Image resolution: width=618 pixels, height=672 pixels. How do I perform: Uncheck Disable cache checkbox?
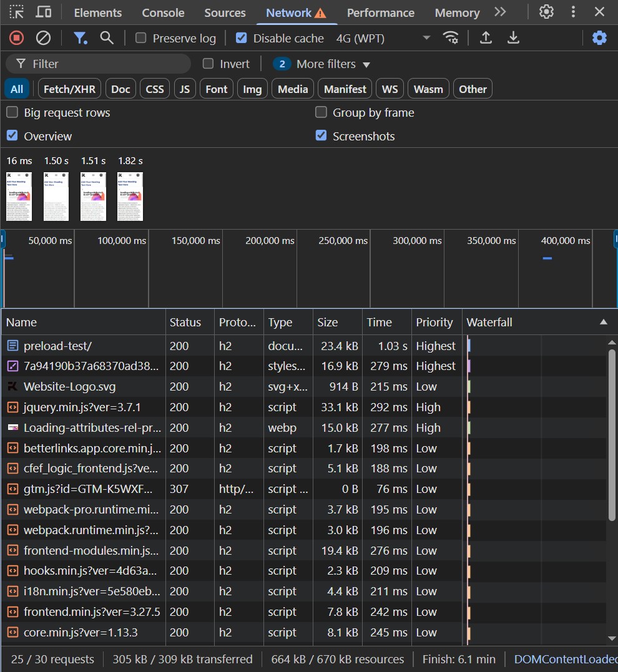point(242,38)
